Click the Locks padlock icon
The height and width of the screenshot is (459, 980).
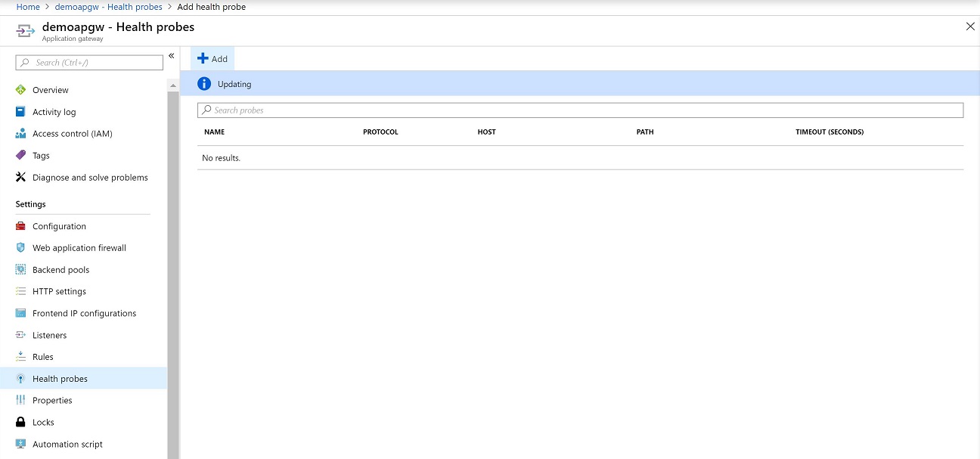(x=20, y=422)
